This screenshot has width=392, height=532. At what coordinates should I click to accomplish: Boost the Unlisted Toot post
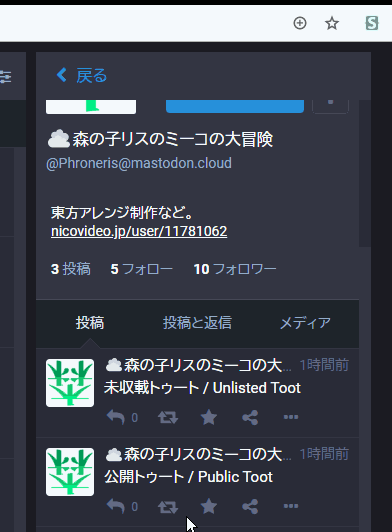(168, 417)
